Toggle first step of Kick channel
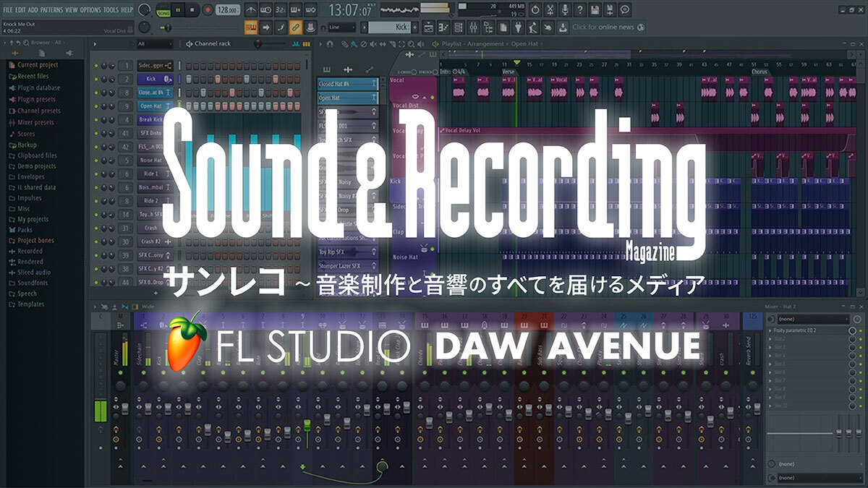Screen dimensions: 868x488 (x=190, y=78)
